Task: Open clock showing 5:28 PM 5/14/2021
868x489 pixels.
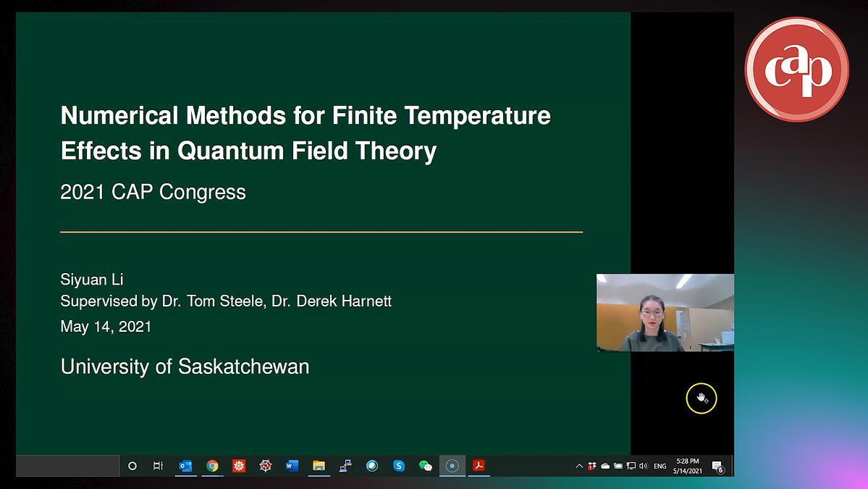Action: coord(688,466)
